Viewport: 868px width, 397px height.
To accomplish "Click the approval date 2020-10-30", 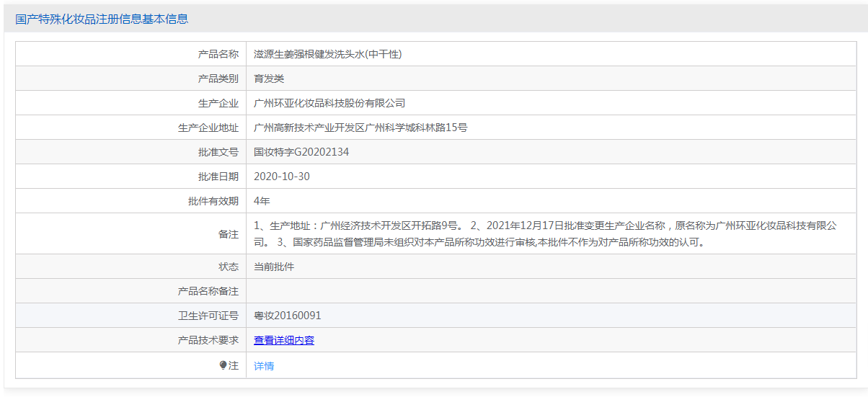I will (282, 177).
